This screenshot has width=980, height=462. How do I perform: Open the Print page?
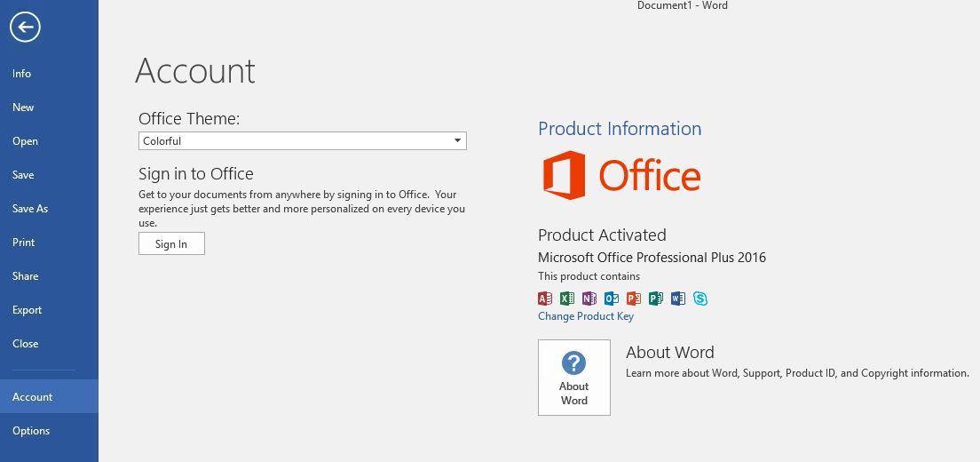point(49,242)
